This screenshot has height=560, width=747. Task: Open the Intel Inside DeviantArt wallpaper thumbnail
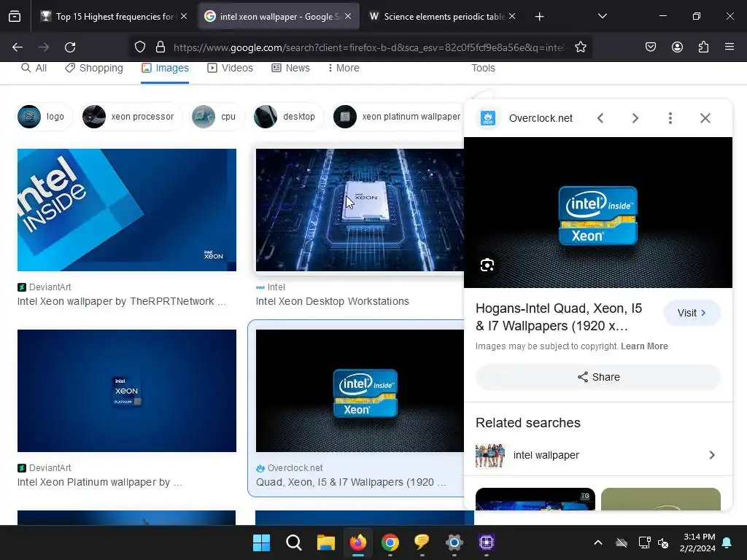(127, 210)
